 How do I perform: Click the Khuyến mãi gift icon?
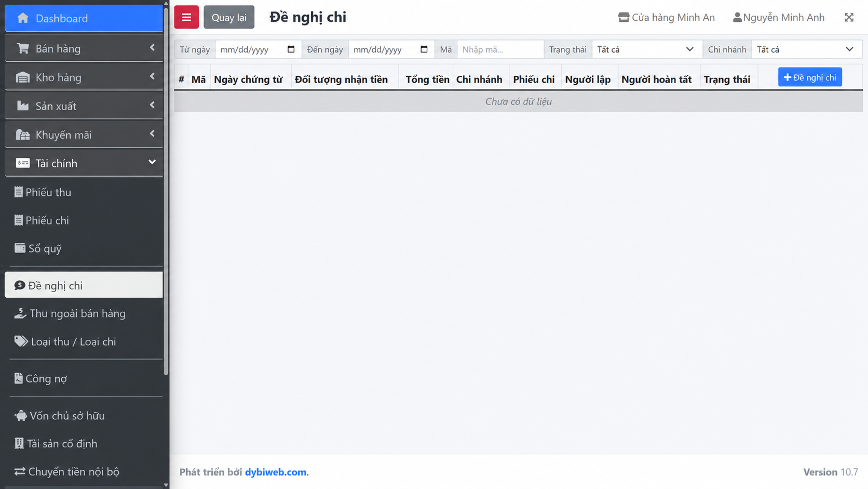click(23, 135)
